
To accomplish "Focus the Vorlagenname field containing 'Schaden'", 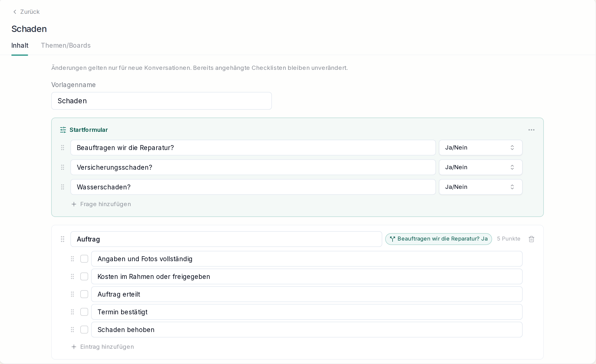I will tap(162, 101).
